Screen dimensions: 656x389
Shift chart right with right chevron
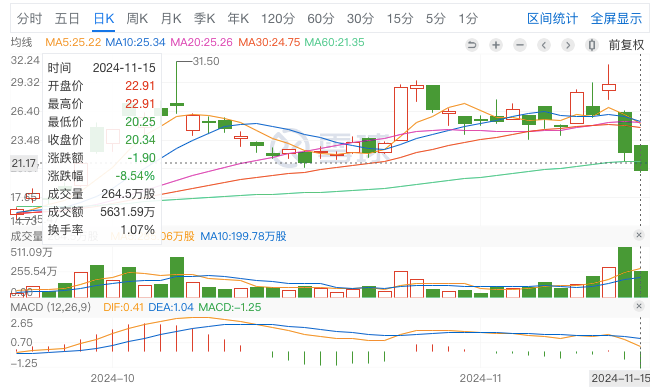(568, 45)
